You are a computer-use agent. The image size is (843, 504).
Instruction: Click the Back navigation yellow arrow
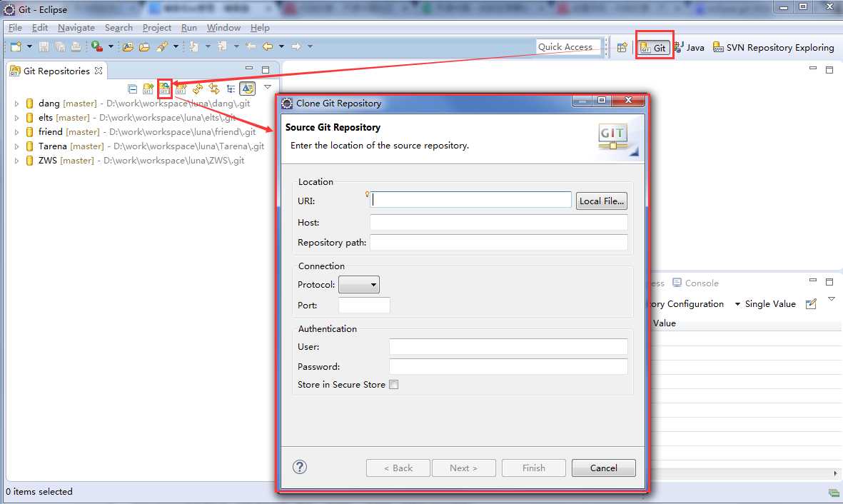[x=267, y=47]
